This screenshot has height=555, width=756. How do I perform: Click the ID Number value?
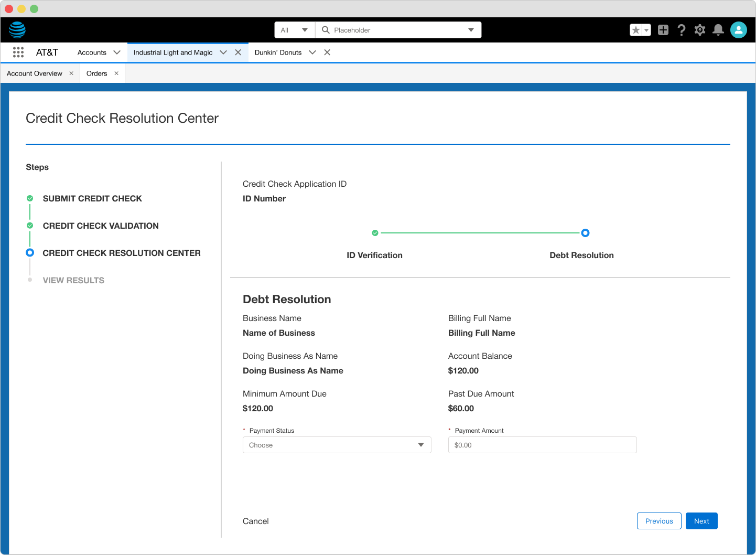[x=264, y=198]
